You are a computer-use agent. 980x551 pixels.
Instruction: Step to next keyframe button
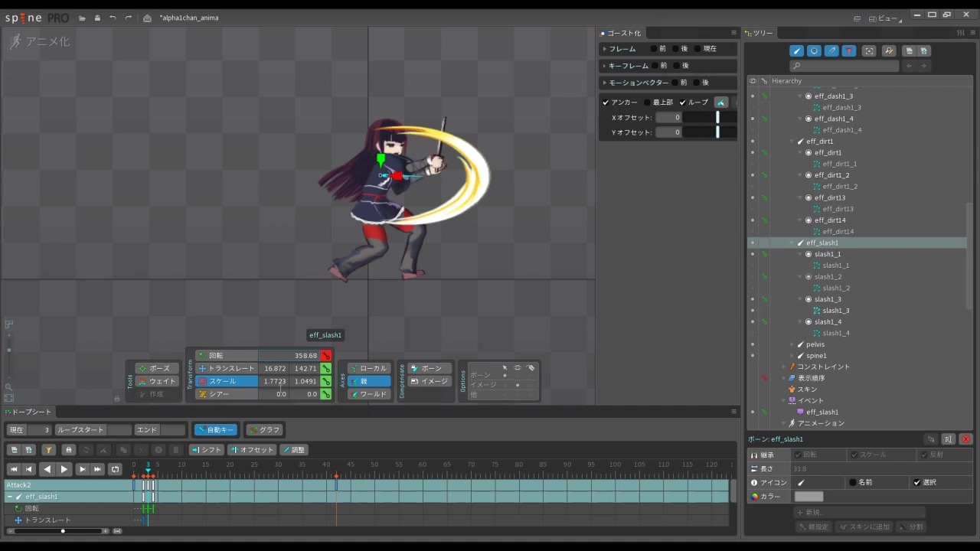82,469
